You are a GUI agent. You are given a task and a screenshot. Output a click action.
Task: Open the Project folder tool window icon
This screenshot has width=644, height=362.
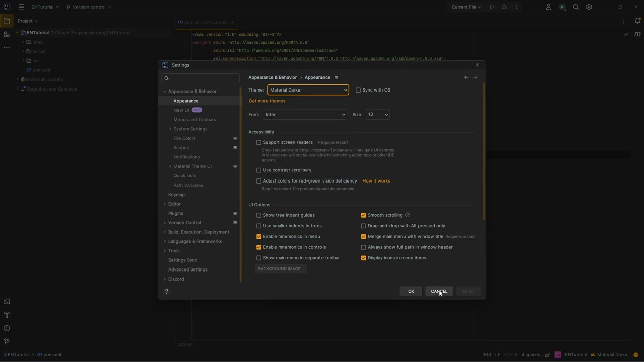[7, 21]
